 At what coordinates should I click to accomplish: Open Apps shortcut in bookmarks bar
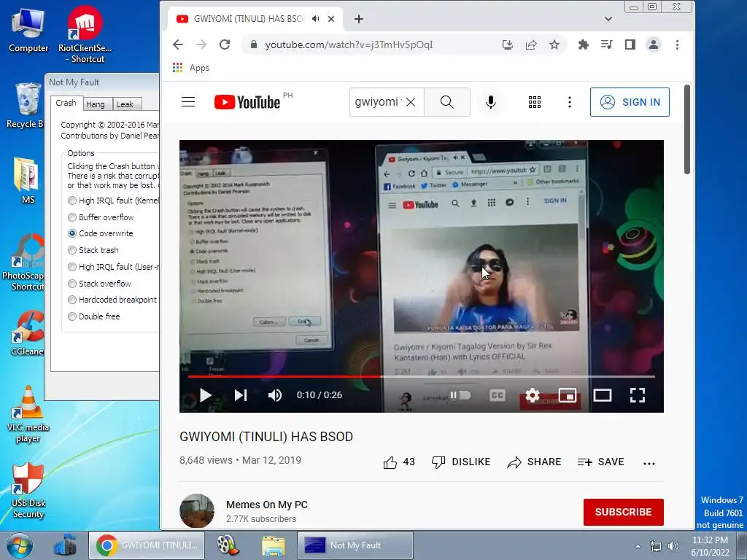click(x=190, y=68)
